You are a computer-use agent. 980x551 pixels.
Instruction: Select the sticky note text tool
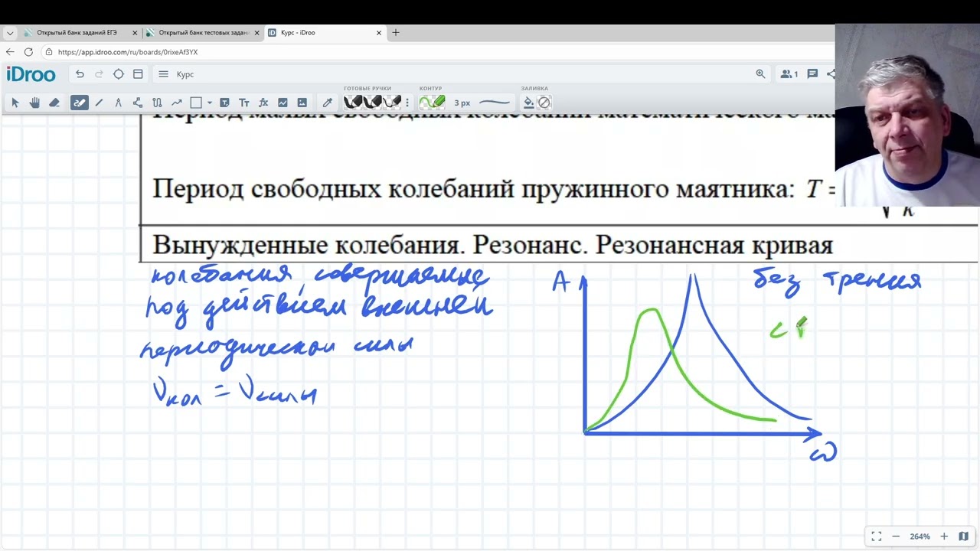(x=224, y=103)
